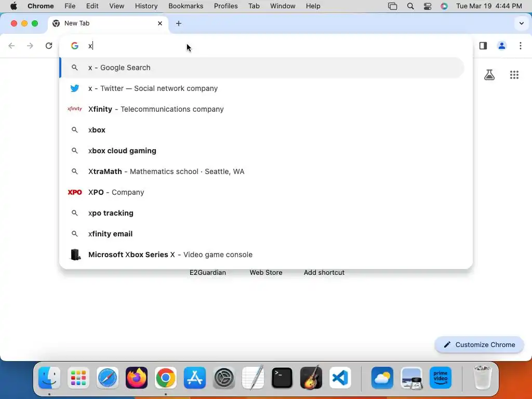Open the Search Labs flask icon

489,75
